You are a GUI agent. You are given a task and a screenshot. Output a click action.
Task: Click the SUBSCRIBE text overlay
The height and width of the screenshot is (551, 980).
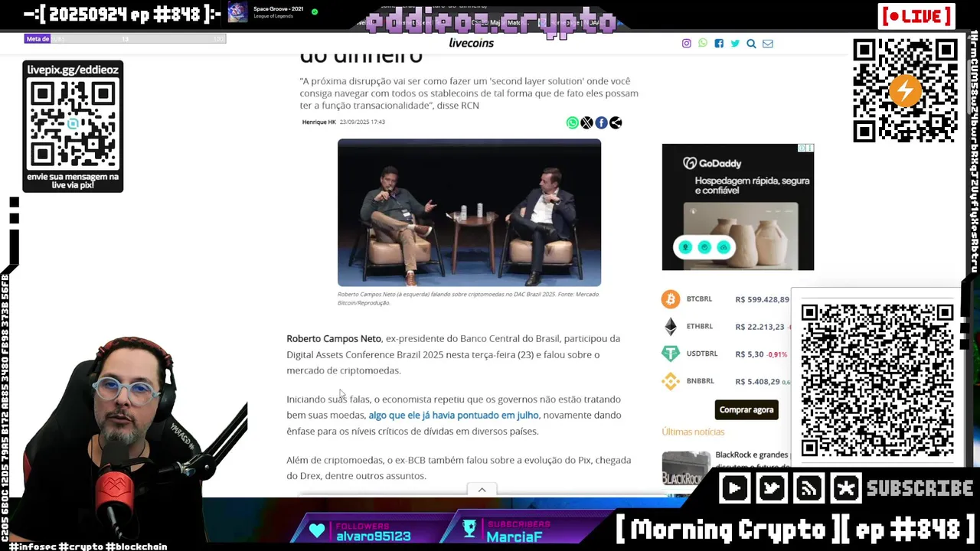click(x=920, y=488)
